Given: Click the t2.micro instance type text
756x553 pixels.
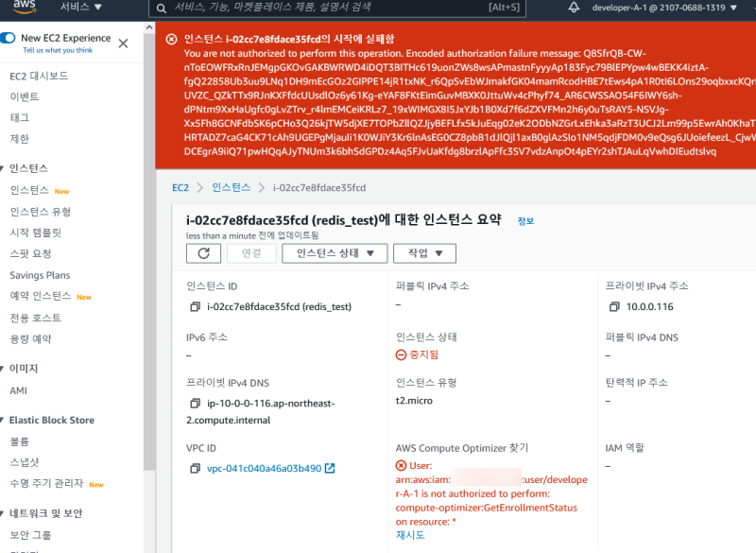Looking at the screenshot, I should pyautogui.click(x=414, y=401).
